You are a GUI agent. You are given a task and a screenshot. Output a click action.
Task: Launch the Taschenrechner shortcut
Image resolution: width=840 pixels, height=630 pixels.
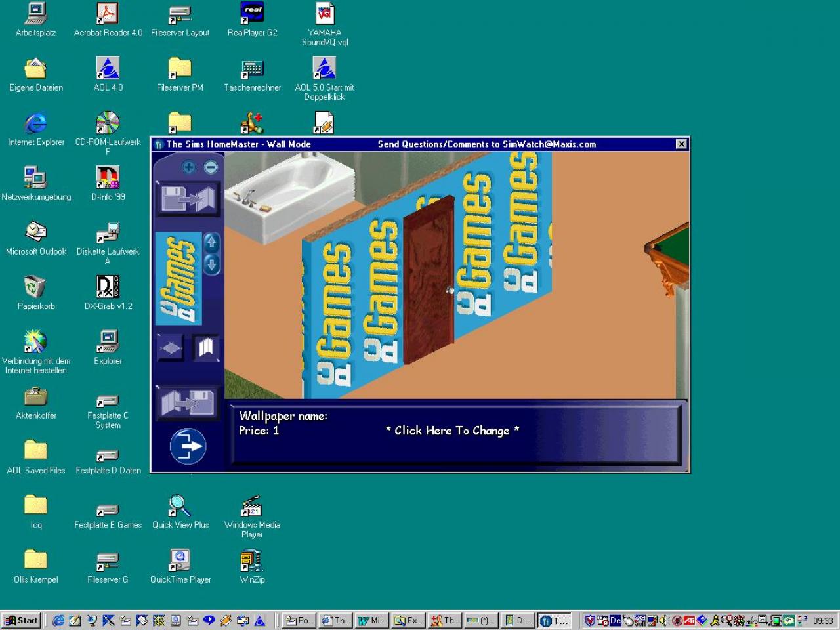252,74
